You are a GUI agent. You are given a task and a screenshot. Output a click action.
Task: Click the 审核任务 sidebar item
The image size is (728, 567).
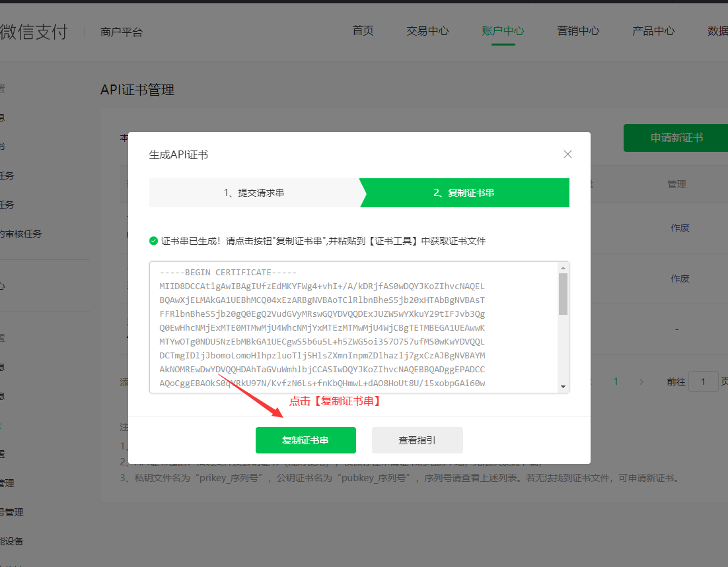pos(21,234)
